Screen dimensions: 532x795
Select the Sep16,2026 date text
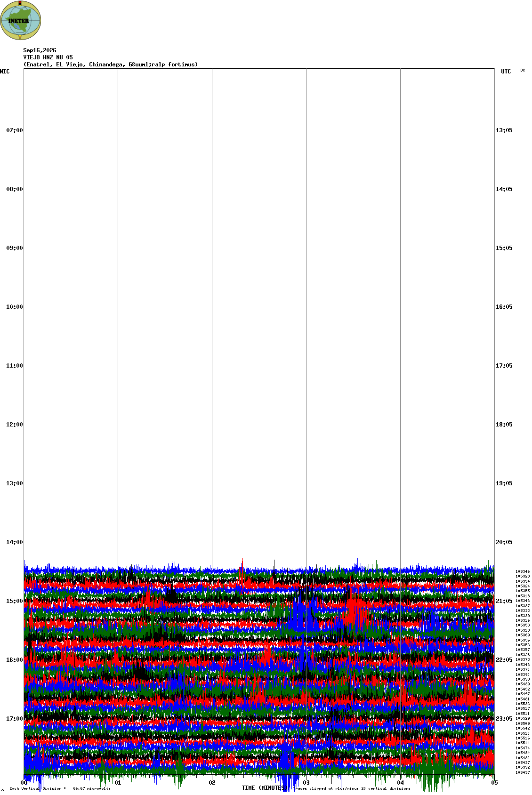(40, 50)
